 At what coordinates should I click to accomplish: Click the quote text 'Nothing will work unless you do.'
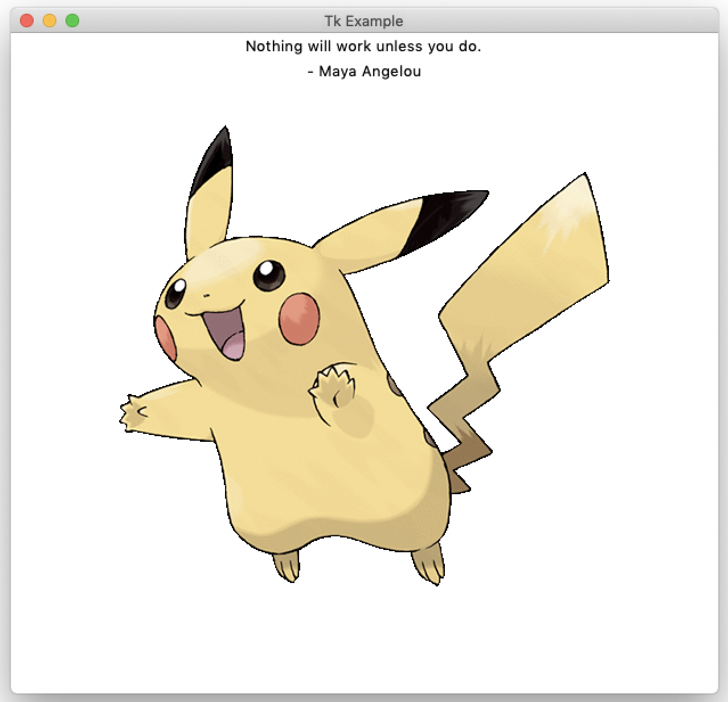(363, 47)
